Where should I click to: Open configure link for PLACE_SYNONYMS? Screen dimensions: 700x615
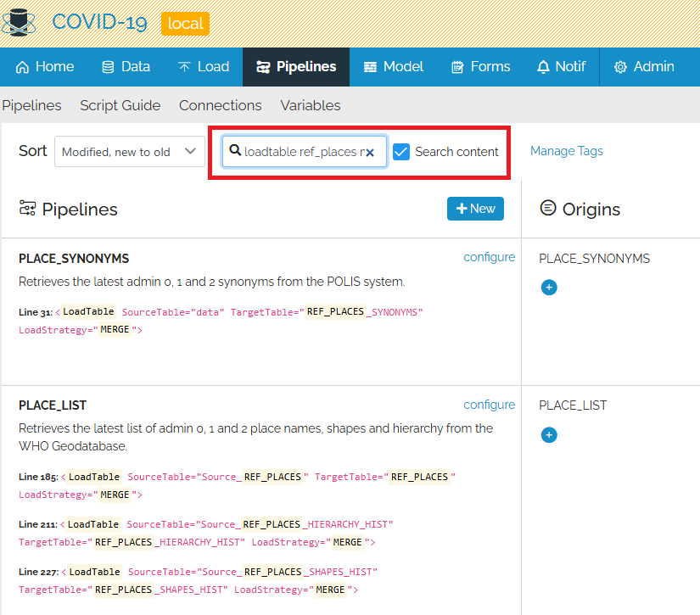tap(489, 257)
